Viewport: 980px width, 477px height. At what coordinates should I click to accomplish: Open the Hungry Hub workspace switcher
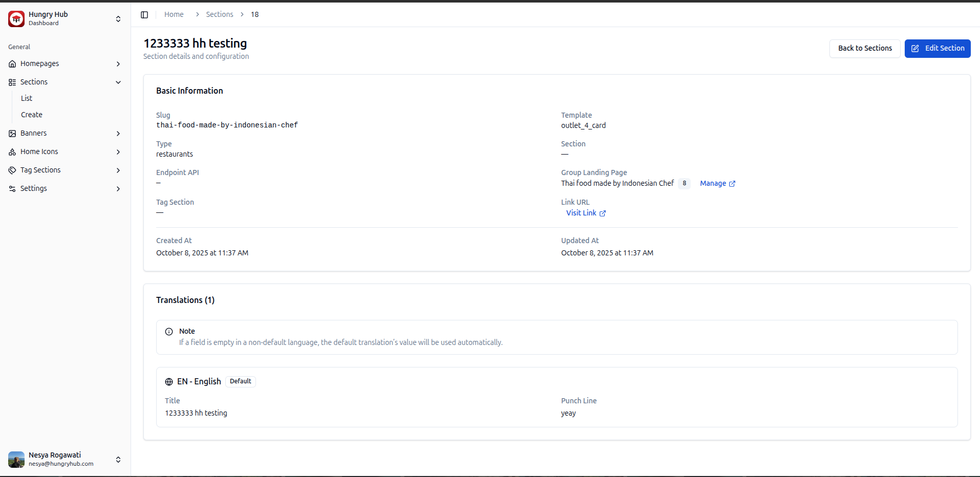tap(118, 19)
